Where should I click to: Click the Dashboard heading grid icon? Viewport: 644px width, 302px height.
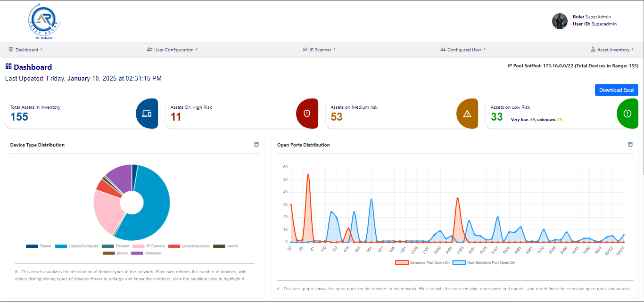8,67
